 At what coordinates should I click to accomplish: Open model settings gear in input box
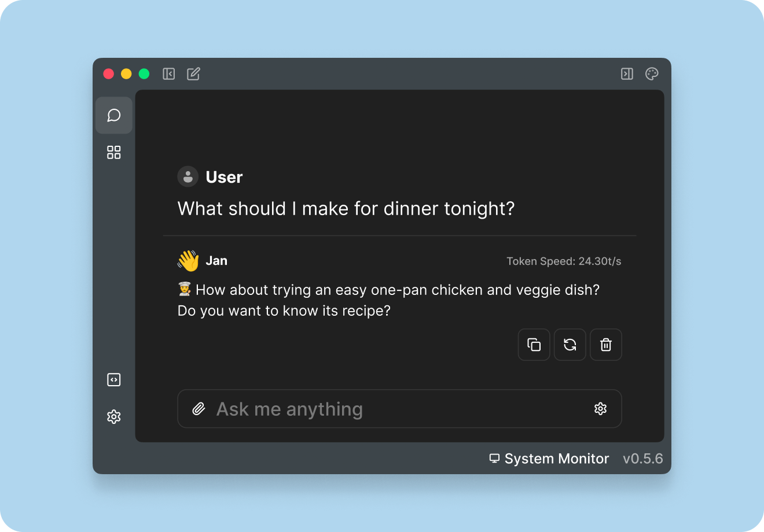point(601,409)
